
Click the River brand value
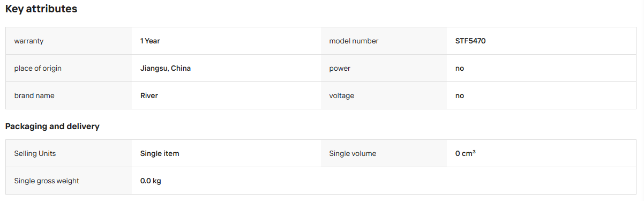[149, 95]
